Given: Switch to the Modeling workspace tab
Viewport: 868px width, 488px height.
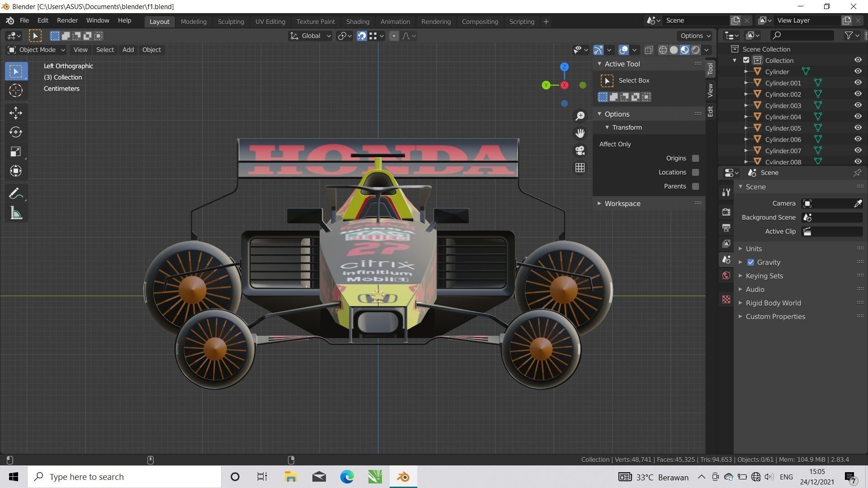Looking at the screenshot, I should [x=193, y=22].
